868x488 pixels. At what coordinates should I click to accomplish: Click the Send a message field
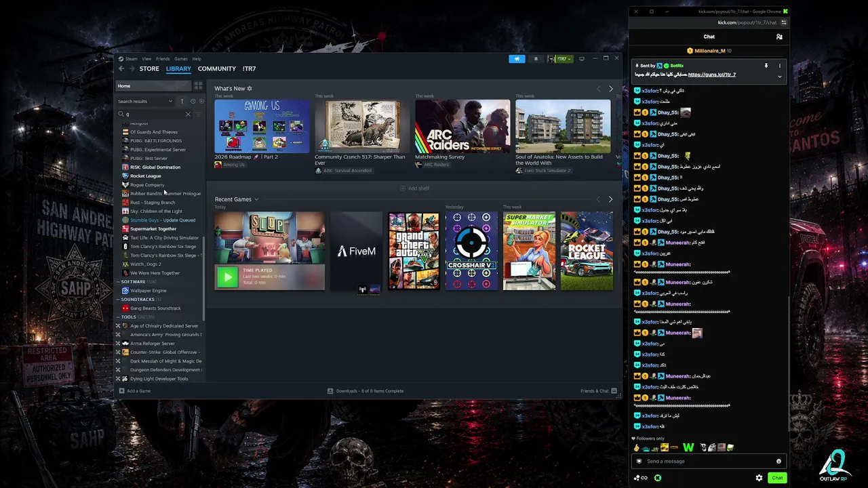click(x=708, y=462)
